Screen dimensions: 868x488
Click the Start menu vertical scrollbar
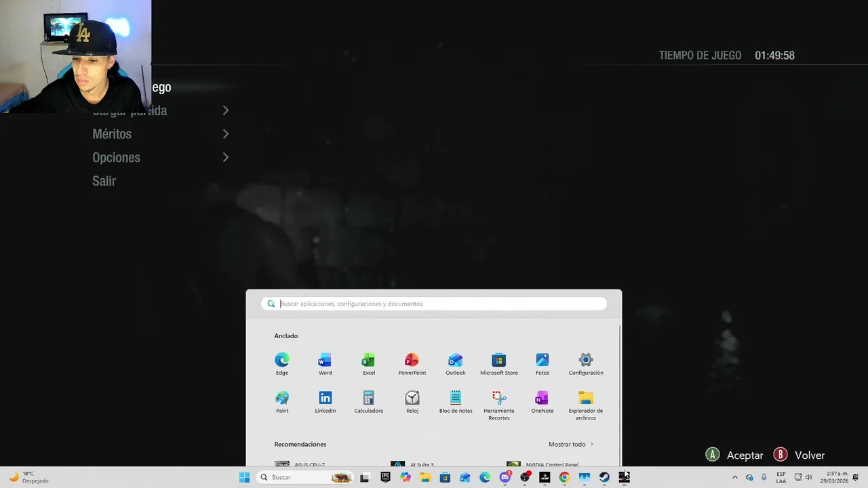point(620,396)
